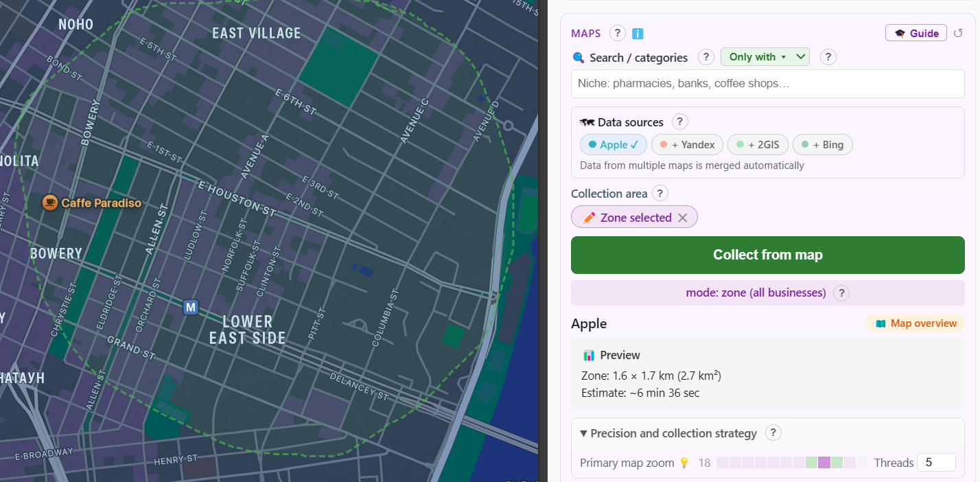Viewport: 980px width, 482px height.
Task: Remove the selected zone with X
Action: tap(683, 218)
